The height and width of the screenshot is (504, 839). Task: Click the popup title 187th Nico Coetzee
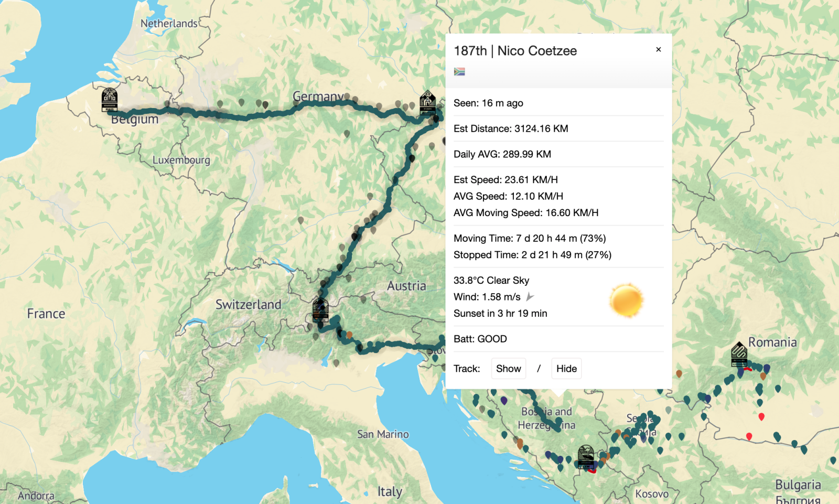515,51
